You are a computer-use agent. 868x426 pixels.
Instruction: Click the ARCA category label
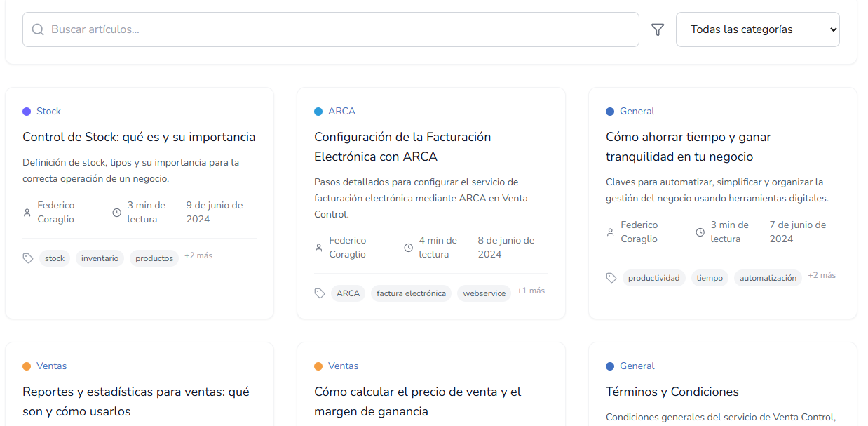click(x=342, y=111)
